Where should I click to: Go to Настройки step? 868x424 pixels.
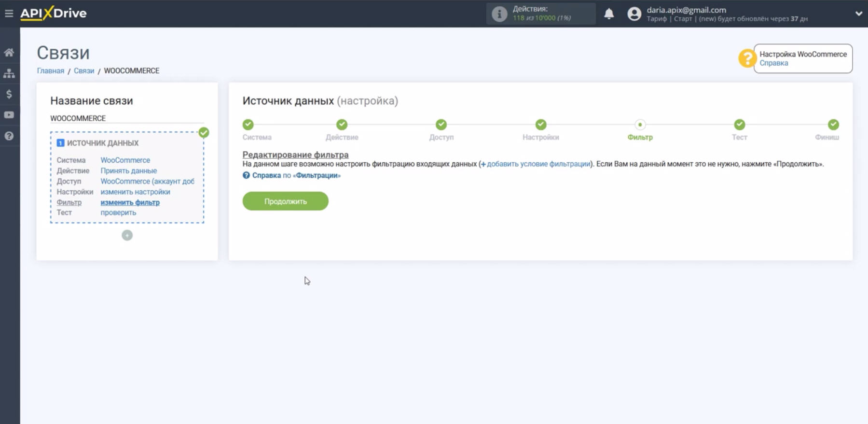pos(540,125)
